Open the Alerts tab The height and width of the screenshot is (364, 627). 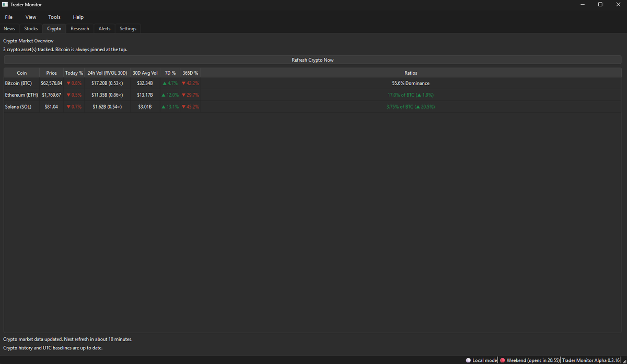click(x=104, y=29)
